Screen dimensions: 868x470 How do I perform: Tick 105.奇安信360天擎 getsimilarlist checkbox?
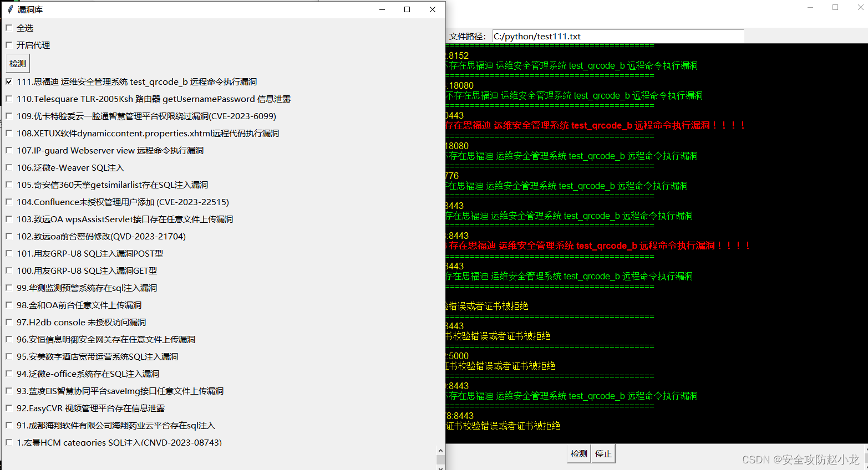point(9,185)
